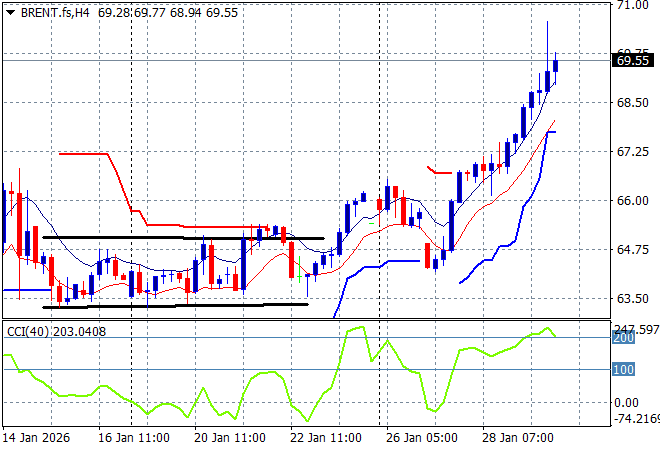Click the 100 CCI level marker

[x=623, y=370]
